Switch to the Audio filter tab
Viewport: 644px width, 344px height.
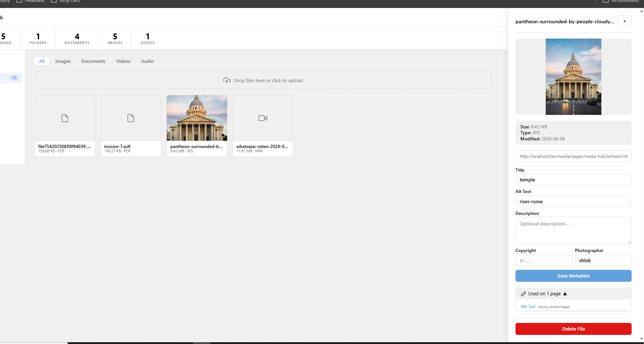click(147, 61)
